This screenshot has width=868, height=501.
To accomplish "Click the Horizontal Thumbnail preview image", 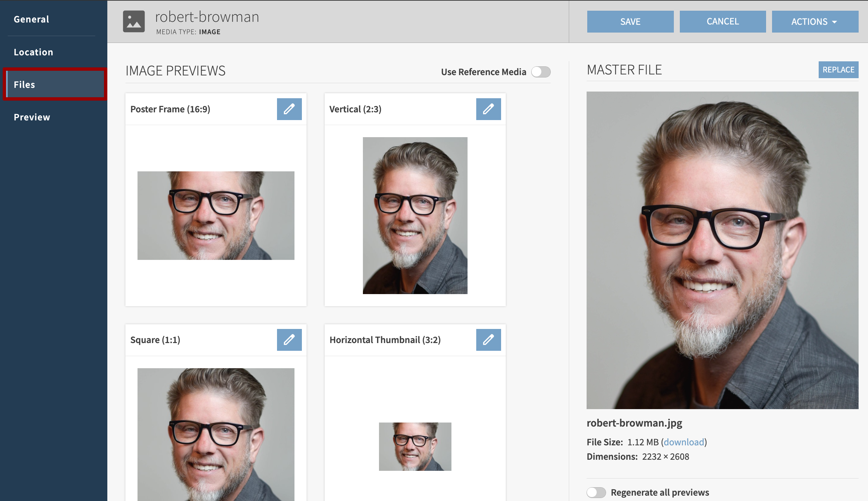I will point(415,446).
